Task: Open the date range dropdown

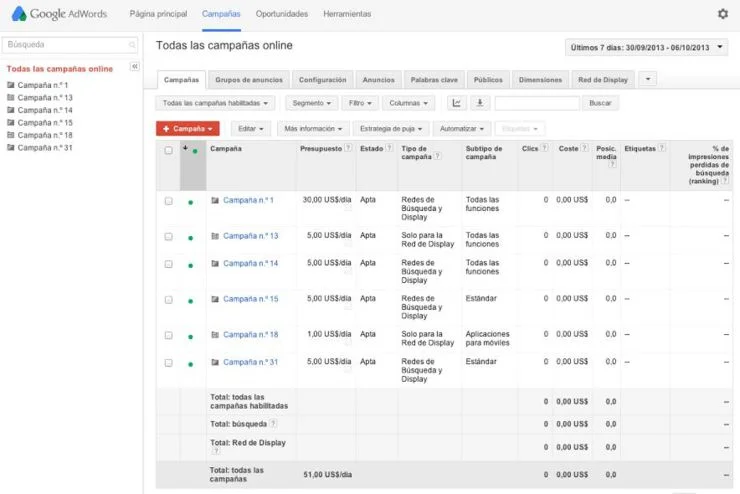Action: [x=648, y=47]
